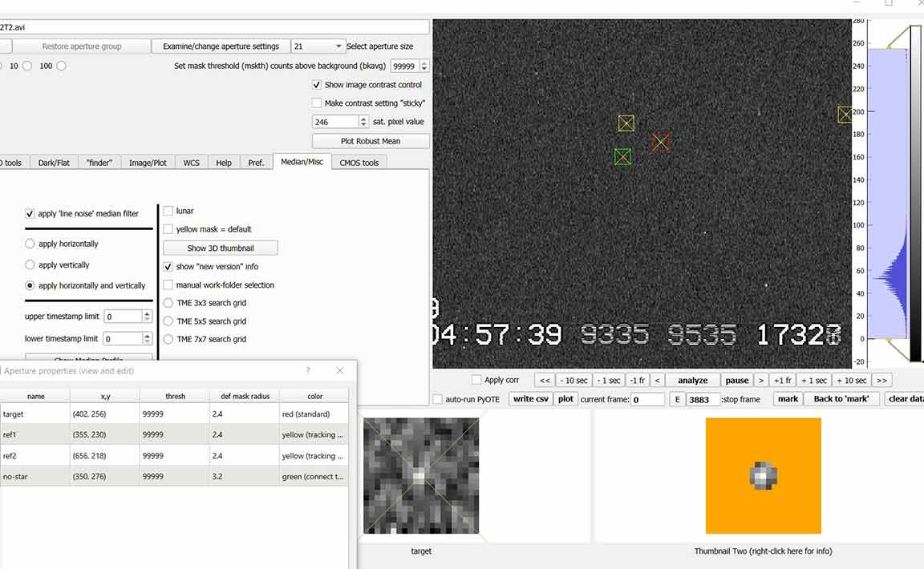Increase the sat. pixel value stepper
Image resolution: width=924 pixels, height=569 pixels.
point(363,119)
